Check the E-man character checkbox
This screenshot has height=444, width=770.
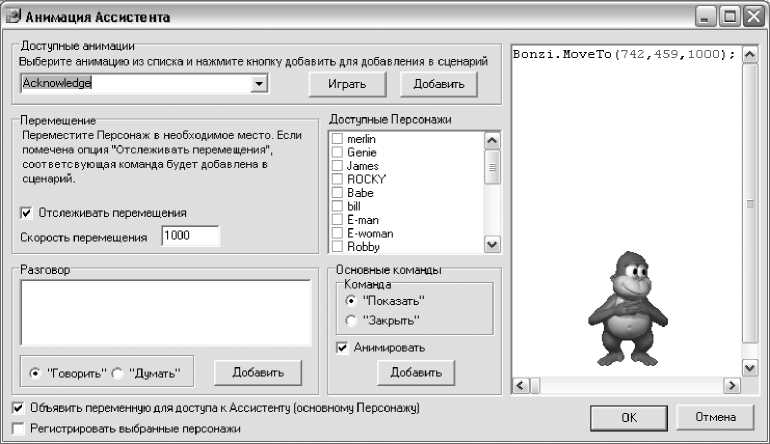337,220
